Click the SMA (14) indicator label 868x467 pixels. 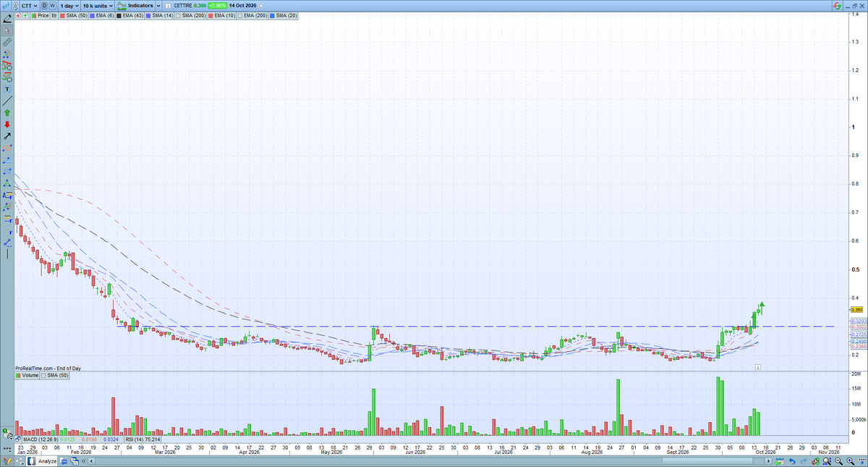(x=159, y=15)
